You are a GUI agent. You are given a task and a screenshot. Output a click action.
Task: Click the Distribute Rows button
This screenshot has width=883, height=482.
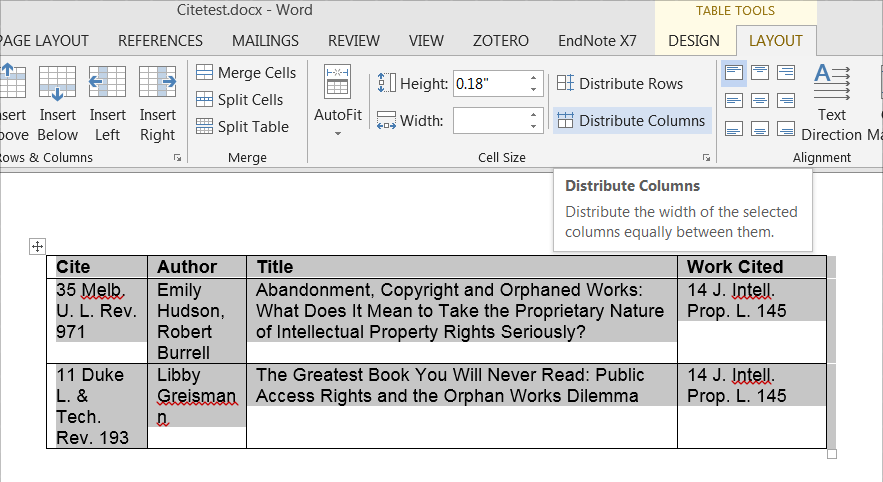[620, 84]
